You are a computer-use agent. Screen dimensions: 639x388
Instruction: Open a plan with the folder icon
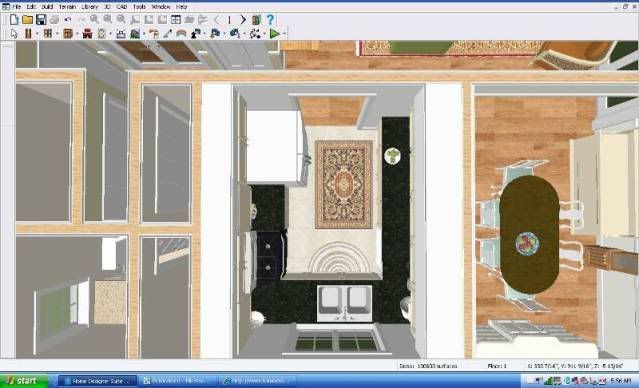27,19
